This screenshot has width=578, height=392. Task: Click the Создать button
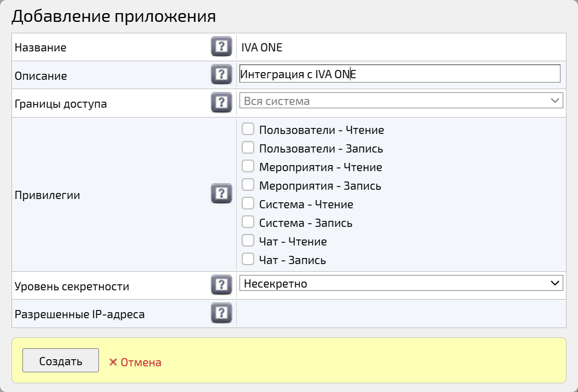pyautogui.click(x=60, y=360)
